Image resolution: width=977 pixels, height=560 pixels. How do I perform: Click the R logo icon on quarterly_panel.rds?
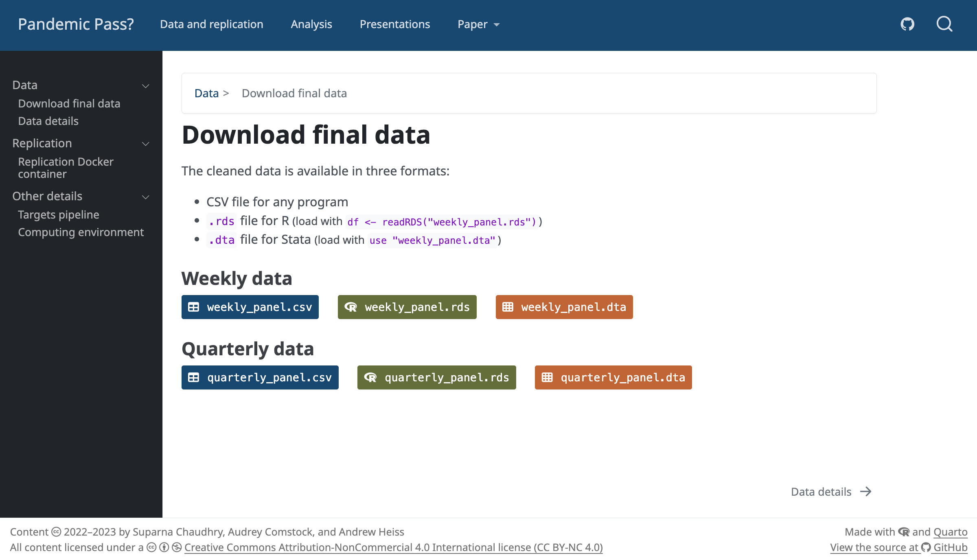coord(370,378)
